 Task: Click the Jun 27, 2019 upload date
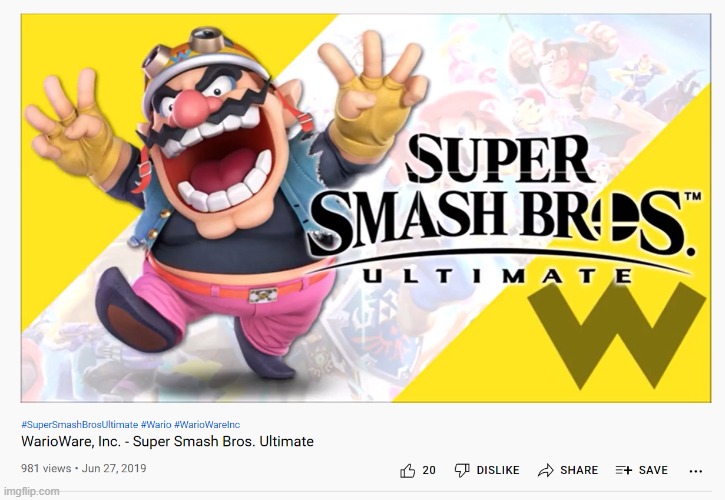114,469
